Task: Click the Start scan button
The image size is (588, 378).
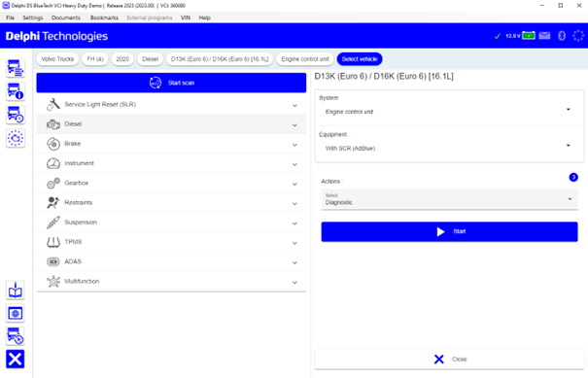Action: click(x=171, y=83)
